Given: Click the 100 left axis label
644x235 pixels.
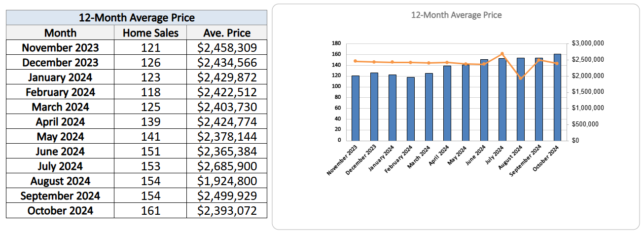Looking at the screenshot, I should coord(336,86).
